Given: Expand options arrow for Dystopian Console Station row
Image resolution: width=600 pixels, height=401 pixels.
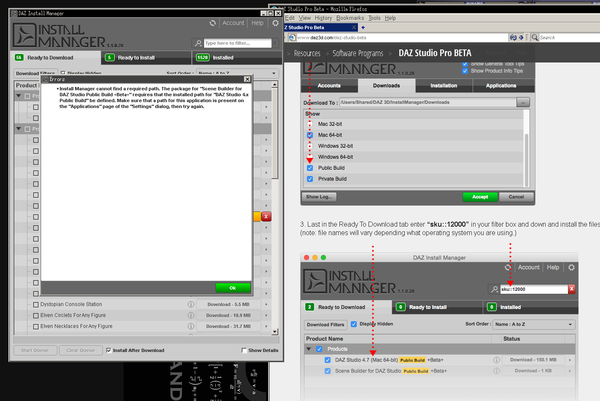Looking at the screenshot, I should 266,305.
